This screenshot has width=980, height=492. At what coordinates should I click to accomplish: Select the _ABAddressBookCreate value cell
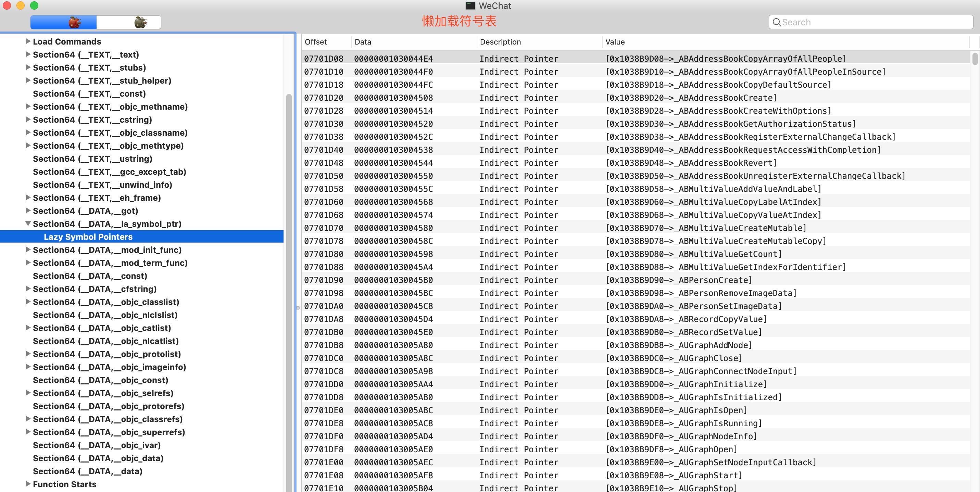pos(691,98)
